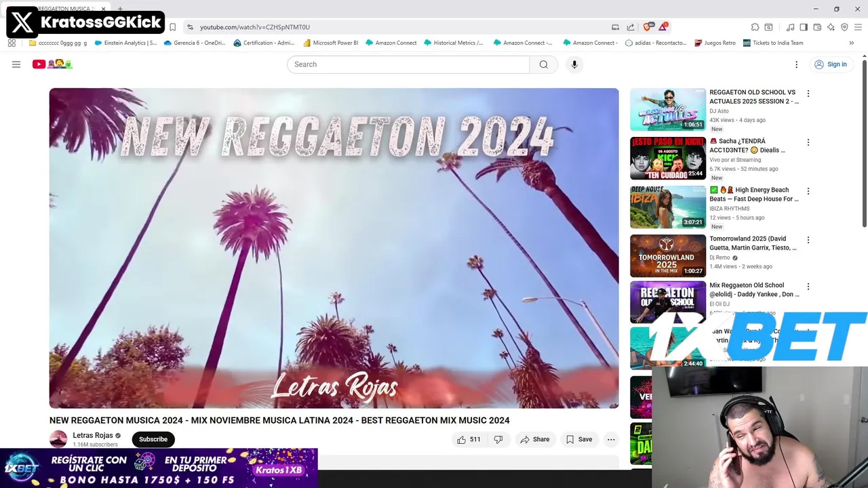
Task: Open the ccccccc 0ggg gg bookmark folder
Action: 58,43
